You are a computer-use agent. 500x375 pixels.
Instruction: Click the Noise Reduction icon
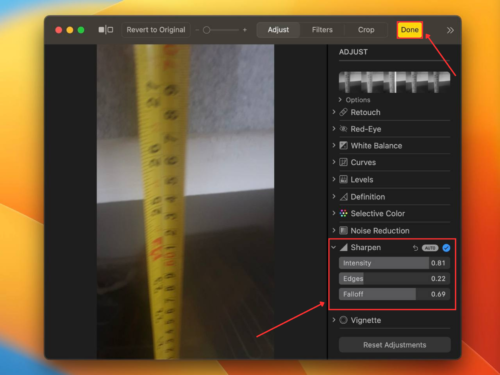(x=343, y=230)
